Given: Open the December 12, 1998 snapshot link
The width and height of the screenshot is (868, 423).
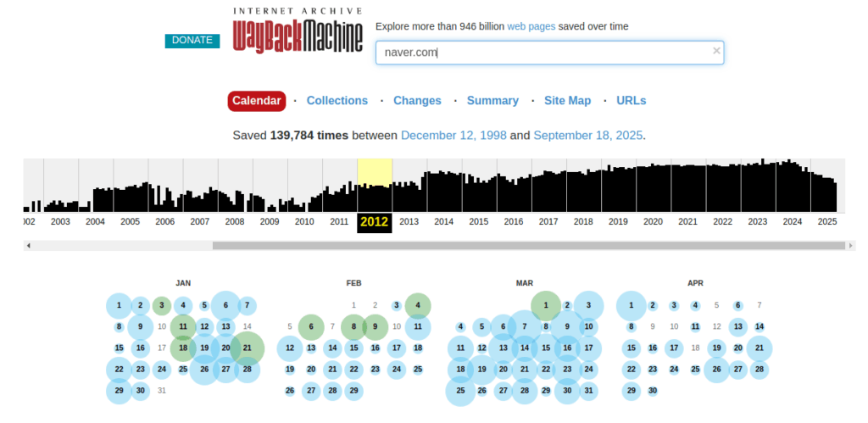Looking at the screenshot, I should coord(453,136).
